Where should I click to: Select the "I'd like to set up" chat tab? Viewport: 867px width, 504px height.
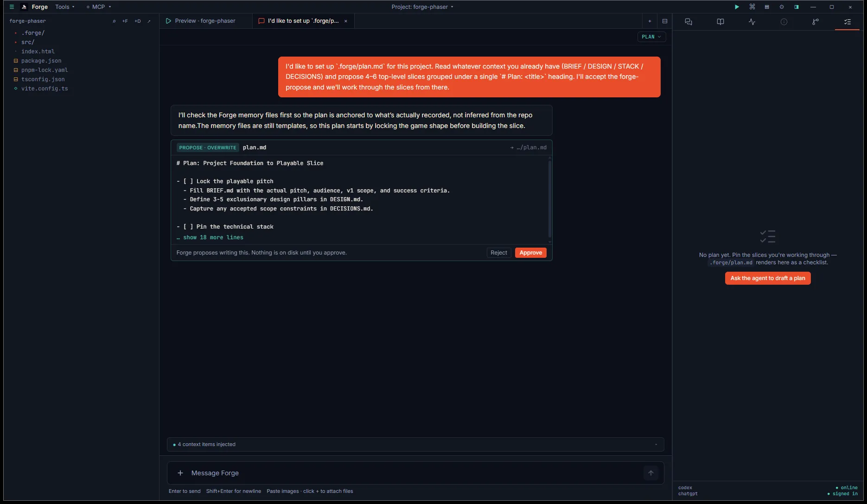[x=303, y=21]
